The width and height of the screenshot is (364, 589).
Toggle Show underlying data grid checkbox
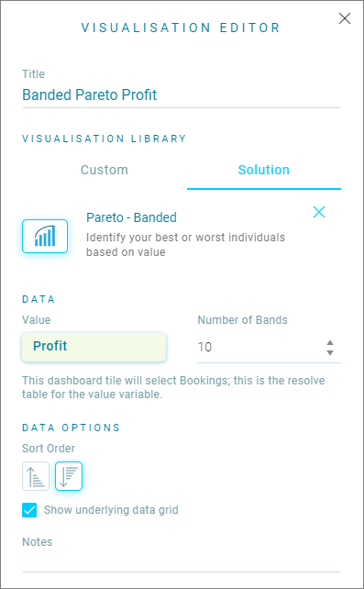pyautogui.click(x=29, y=510)
